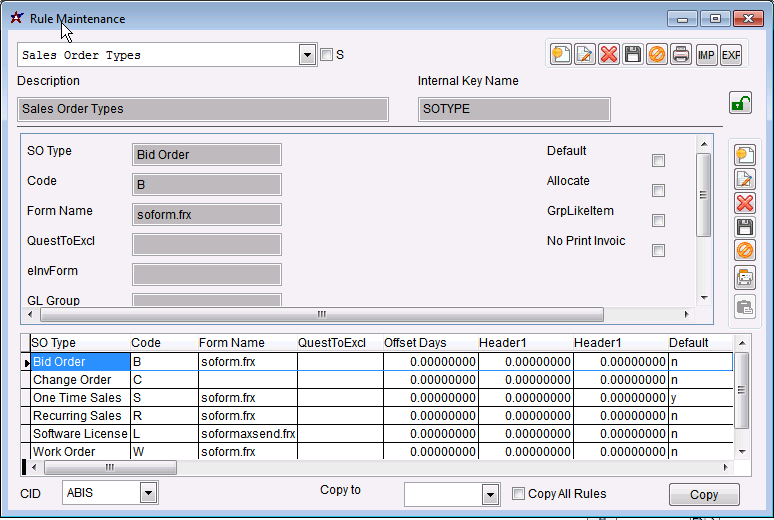Click the empty QuestToExcl field
This screenshot has width=774, height=520.
207,244
